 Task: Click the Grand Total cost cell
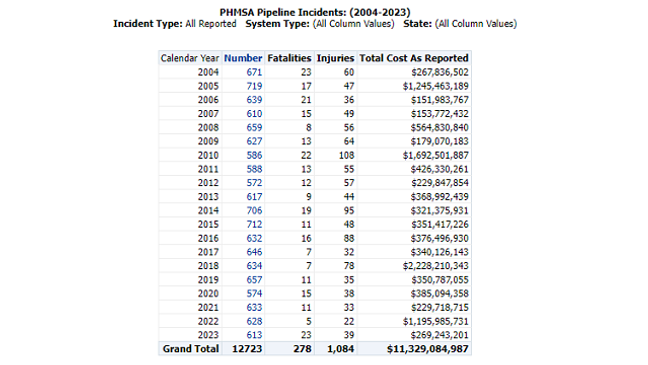click(x=427, y=349)
